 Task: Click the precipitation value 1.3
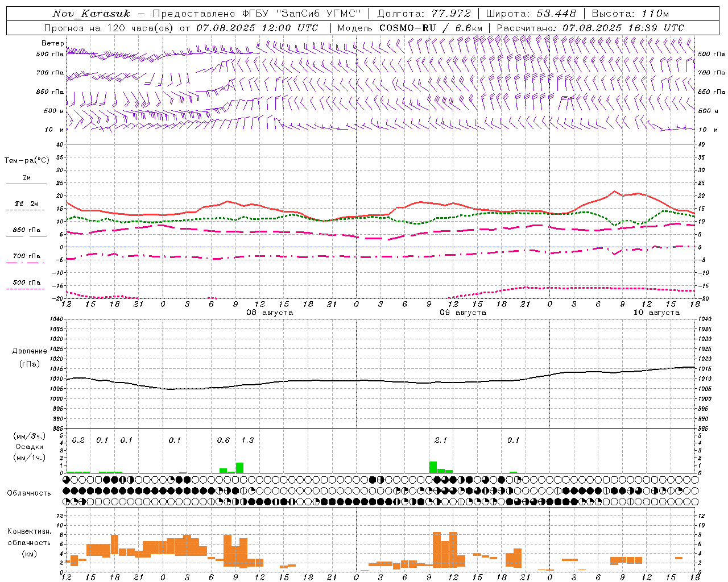pyautogui.click(x=247, y=440)
